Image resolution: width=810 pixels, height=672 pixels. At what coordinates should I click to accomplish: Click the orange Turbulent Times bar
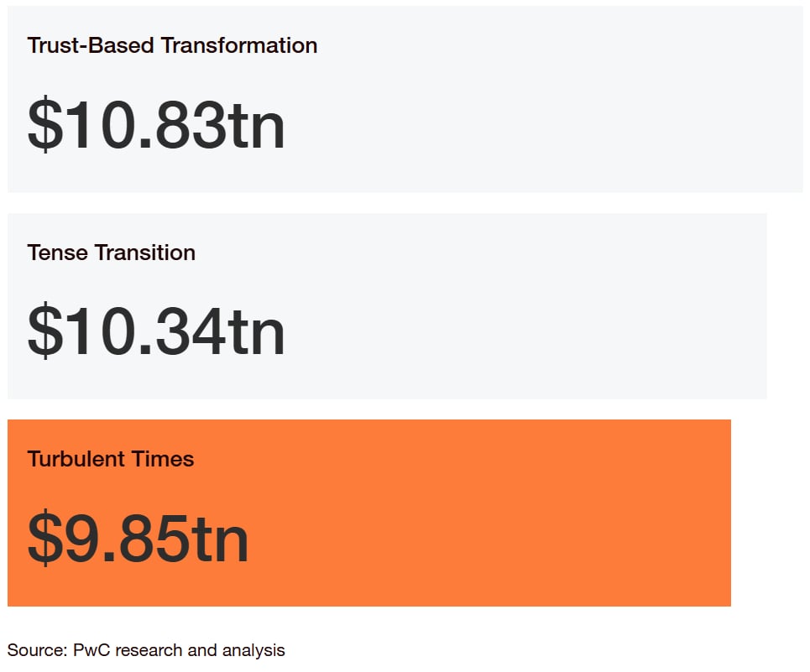pos(368,513)
